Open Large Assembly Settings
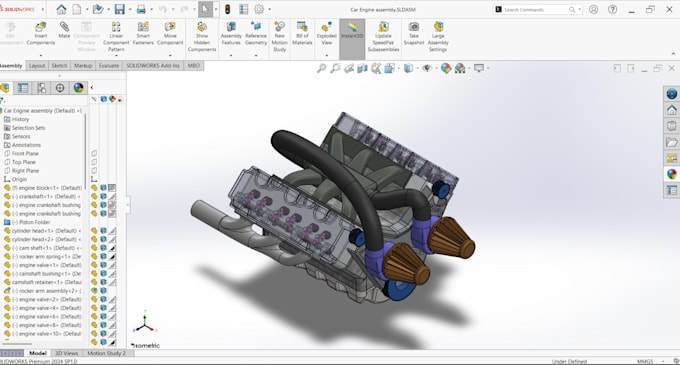Screen dimensions: 680x365 point(438,37)
